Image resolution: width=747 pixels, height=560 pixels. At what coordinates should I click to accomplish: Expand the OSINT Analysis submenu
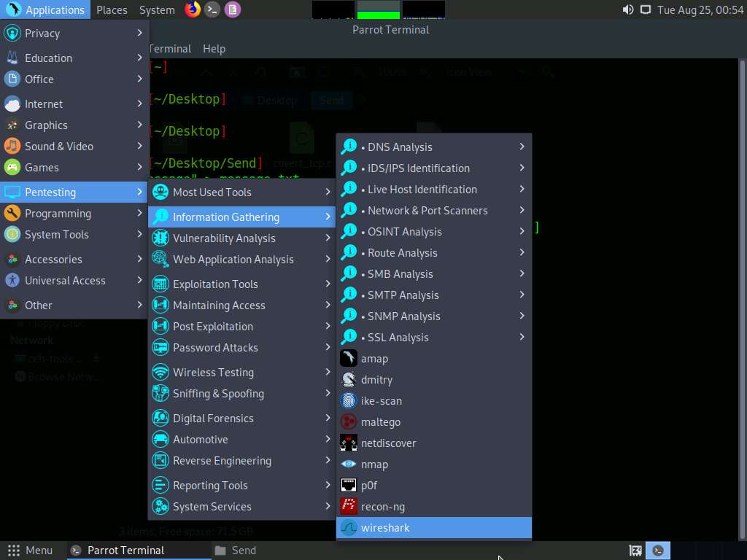click(x=433, y=231)
